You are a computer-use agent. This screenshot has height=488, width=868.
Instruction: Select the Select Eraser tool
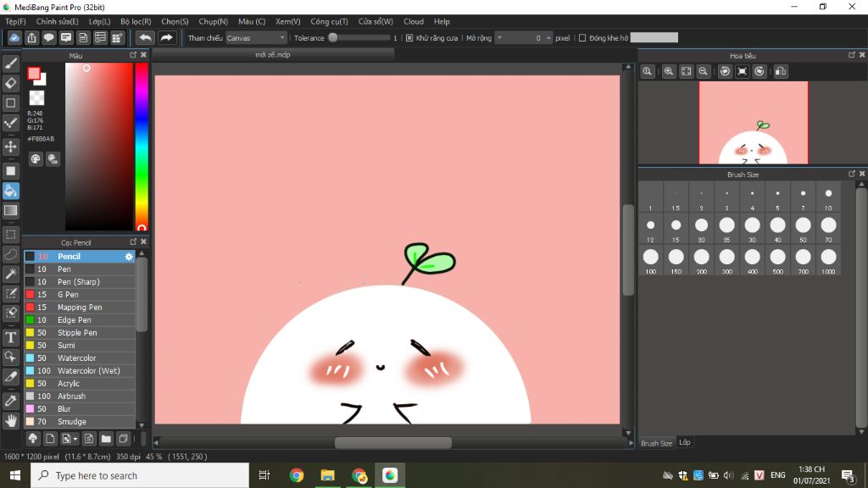[x=10, y=313]
